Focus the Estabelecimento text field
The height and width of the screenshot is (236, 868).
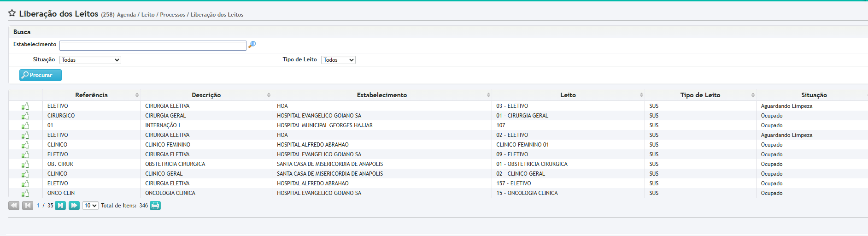152,46
